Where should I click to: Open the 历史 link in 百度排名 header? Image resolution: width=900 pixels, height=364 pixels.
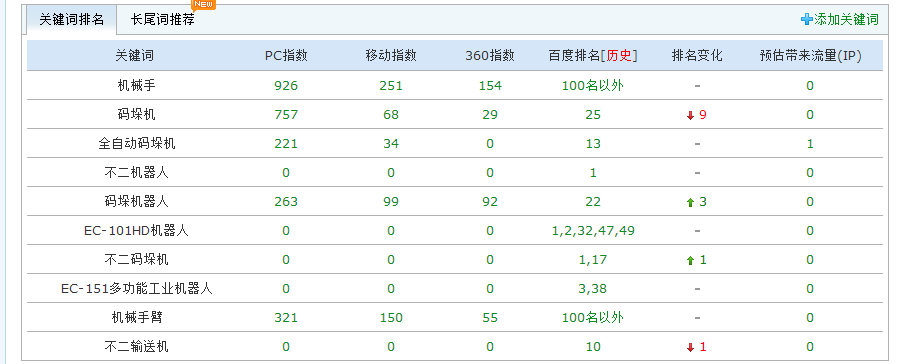point(619,56)
